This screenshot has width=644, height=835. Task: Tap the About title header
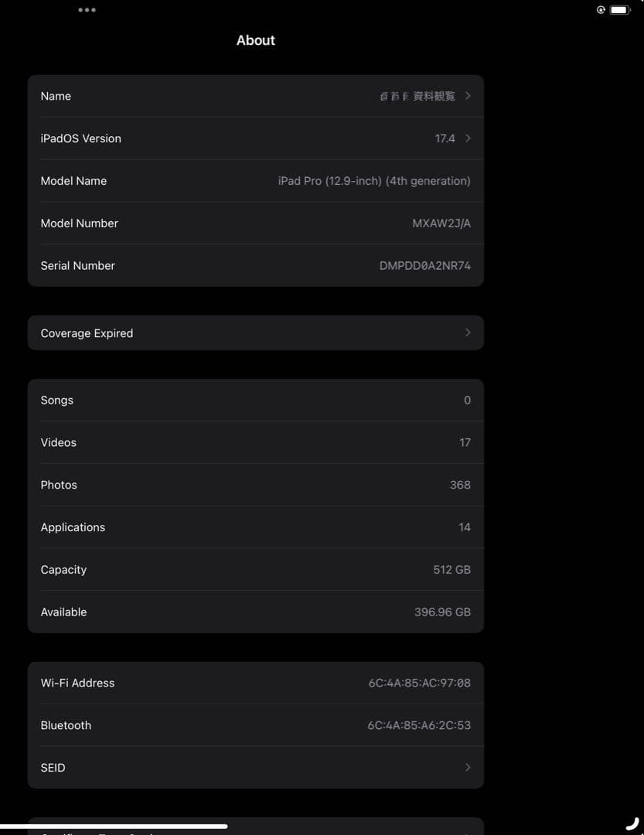[255, 40]
